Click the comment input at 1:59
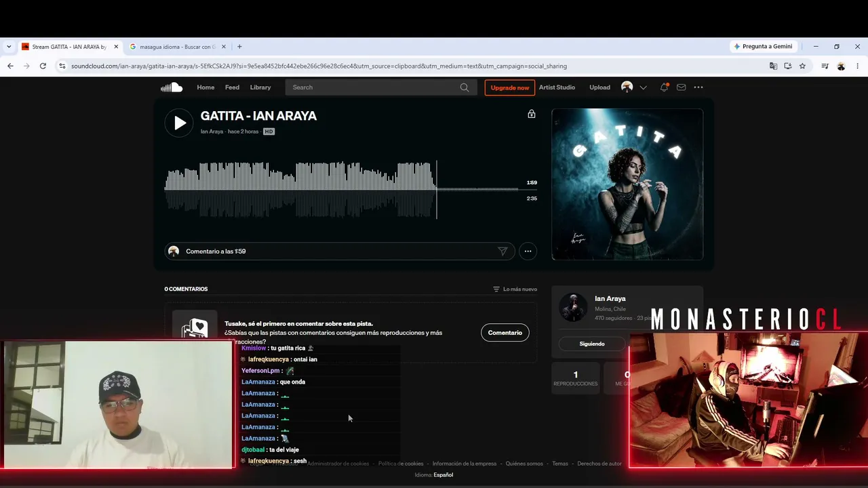This screenshot has height=488, width=868. (339, 251)
